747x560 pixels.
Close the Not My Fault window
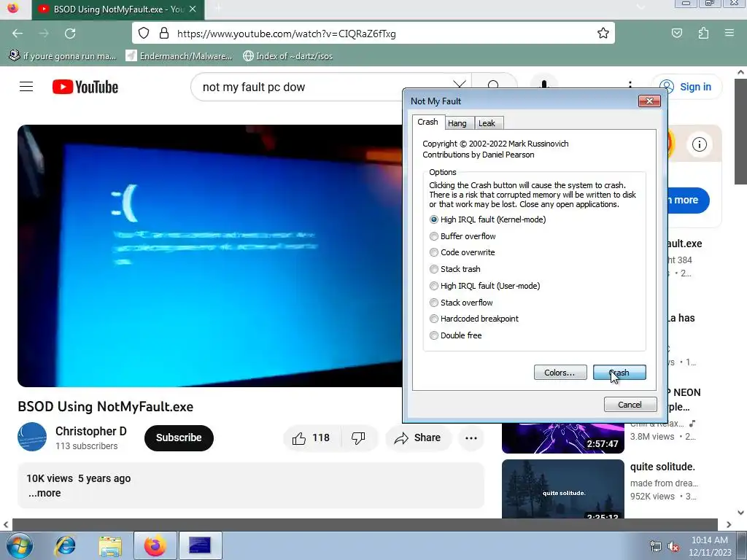coord(649,101)
